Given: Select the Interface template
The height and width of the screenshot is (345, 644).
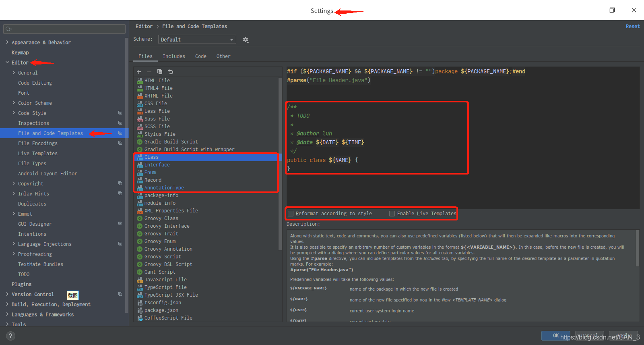Looking at the screenshot, I should pyautogui.click(x=157, y=165).
